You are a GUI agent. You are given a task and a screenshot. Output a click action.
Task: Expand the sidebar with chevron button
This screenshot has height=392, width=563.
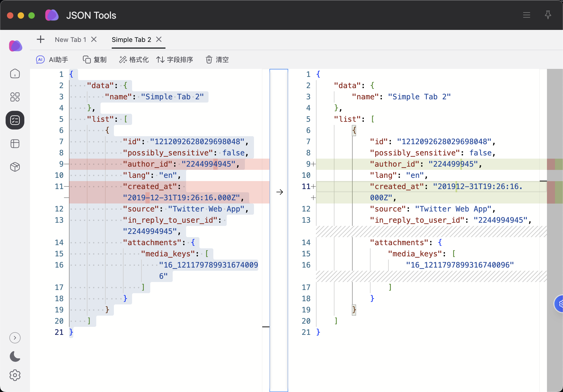pyautogui.click(x=15, y=338)
